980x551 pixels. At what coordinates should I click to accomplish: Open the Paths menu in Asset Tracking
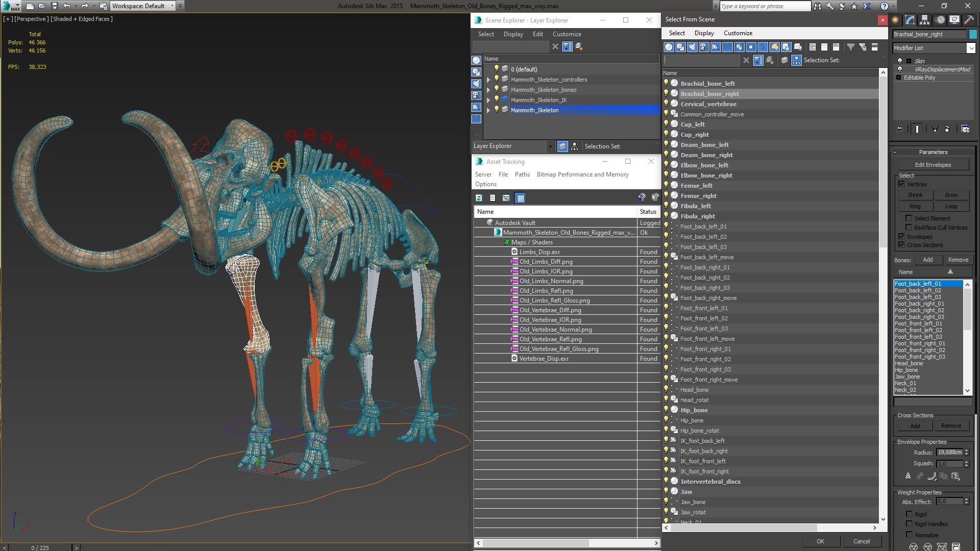(x=522, y=174)
